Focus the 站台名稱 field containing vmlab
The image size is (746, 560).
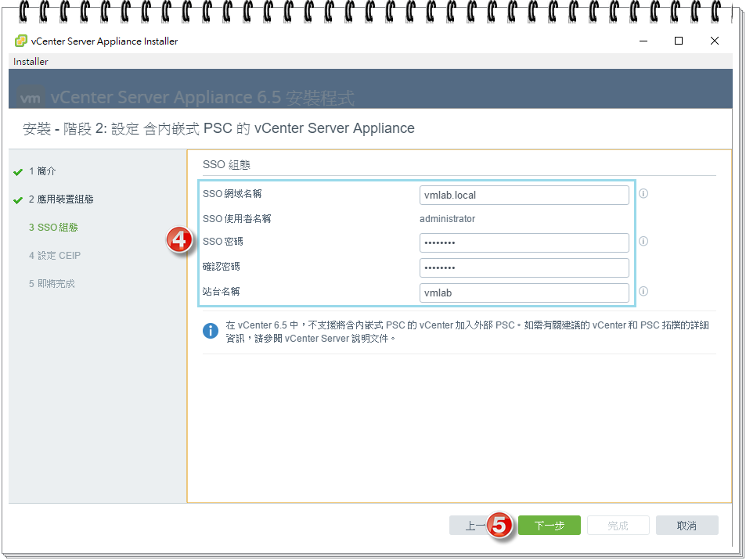point(524,293)
